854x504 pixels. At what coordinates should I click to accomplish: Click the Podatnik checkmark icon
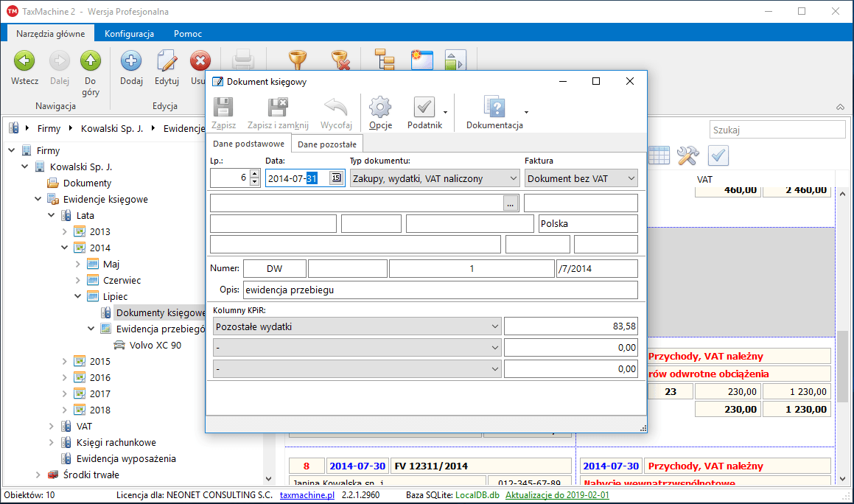pos(424,108)
